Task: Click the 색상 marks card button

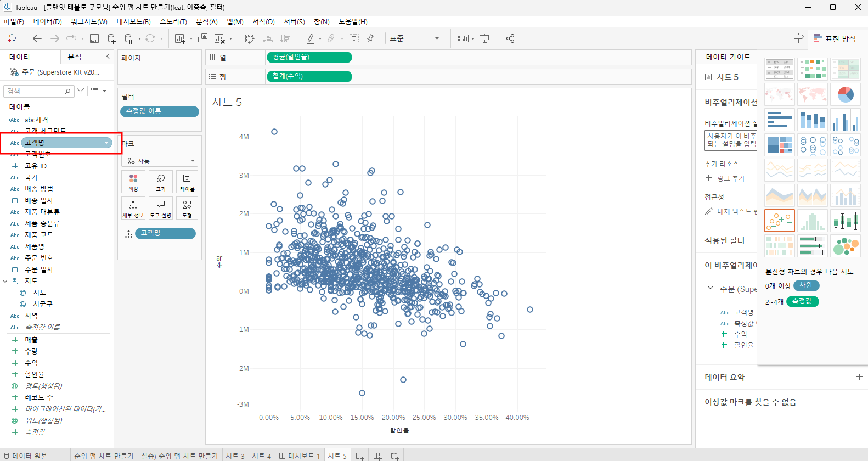Action: (133, 182)
